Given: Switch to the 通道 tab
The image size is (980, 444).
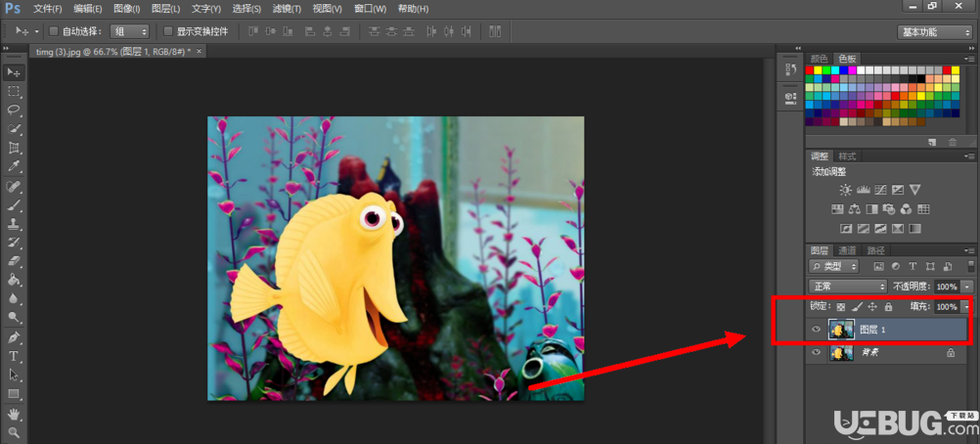Looking at the screenshot, I should (x=847, y=250).
